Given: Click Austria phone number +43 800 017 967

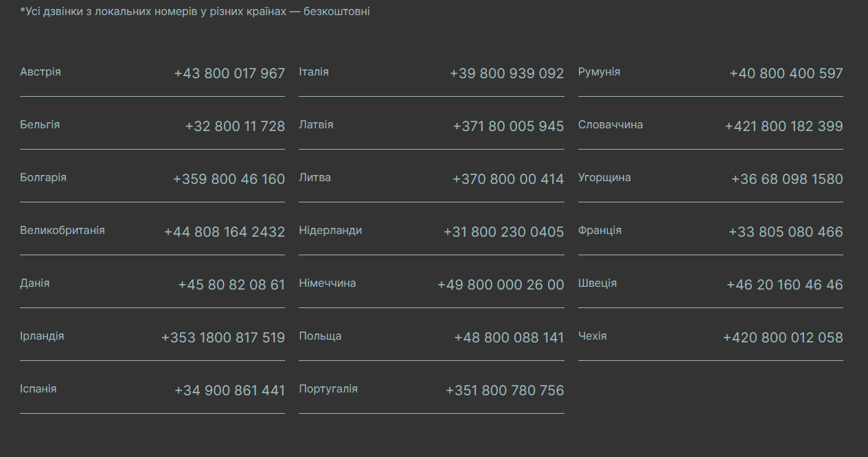Looking at the screenshot, I should (x=229, y=73).
